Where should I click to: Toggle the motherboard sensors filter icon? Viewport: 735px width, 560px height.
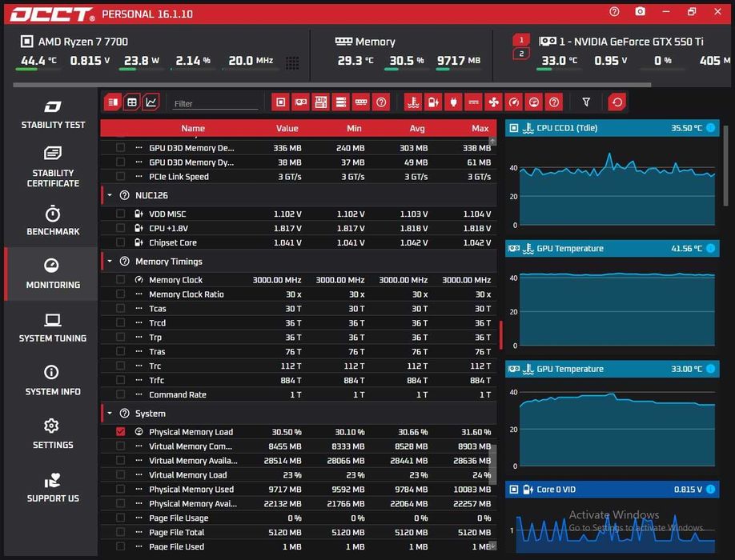pyautogui.click(x=320, y=102)
